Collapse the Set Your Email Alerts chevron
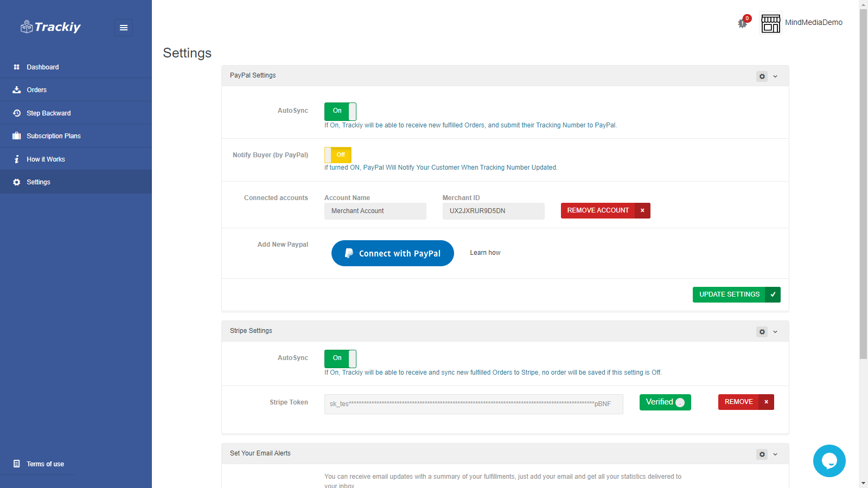Viewport: 868px width, 488px height. (x=775, y=454)
